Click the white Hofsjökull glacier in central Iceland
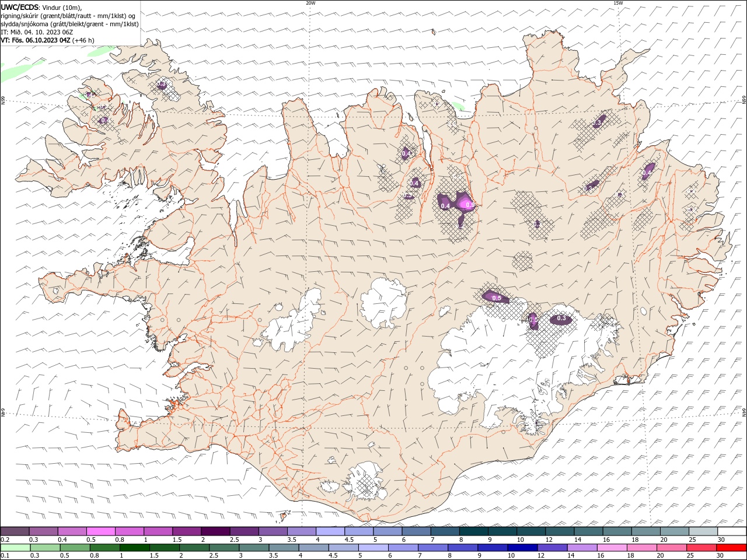 click(383, 302)
